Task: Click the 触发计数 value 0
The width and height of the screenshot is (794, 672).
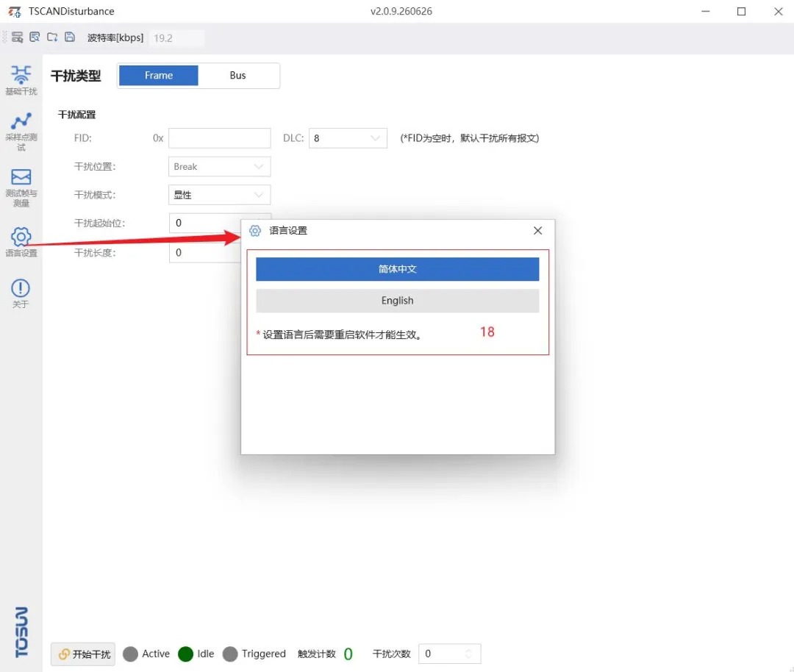Action: 348,654
